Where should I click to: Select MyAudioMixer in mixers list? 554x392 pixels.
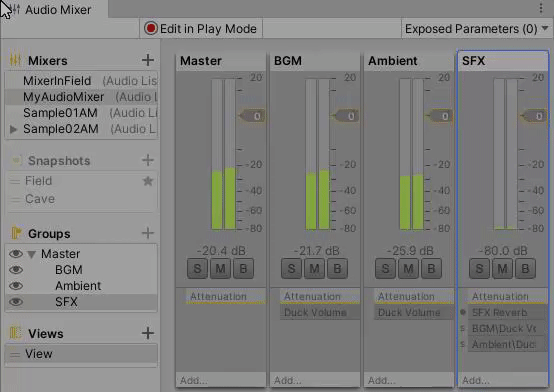(x=82, y=97)
